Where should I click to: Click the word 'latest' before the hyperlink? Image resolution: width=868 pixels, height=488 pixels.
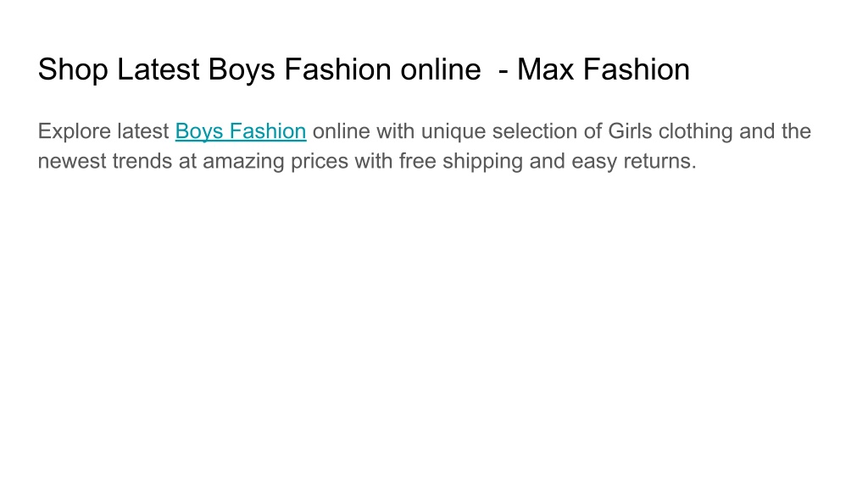[142, 131]
